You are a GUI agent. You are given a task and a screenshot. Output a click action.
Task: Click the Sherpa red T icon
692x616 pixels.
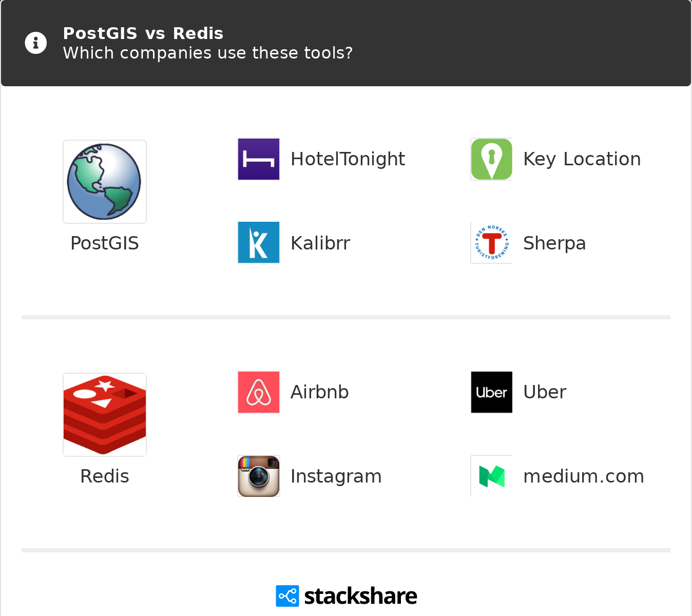click(x=491, y=243)
